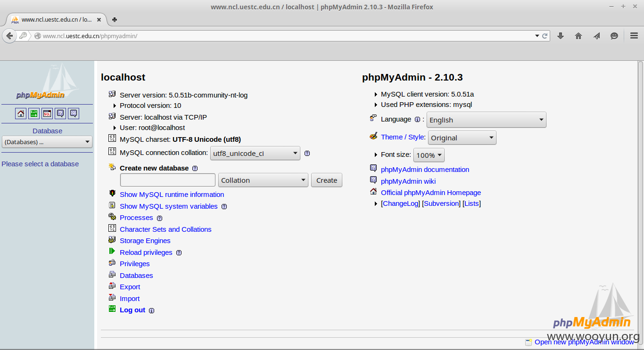Open the Import link
The image size is (644, 350).
[130, 299]
